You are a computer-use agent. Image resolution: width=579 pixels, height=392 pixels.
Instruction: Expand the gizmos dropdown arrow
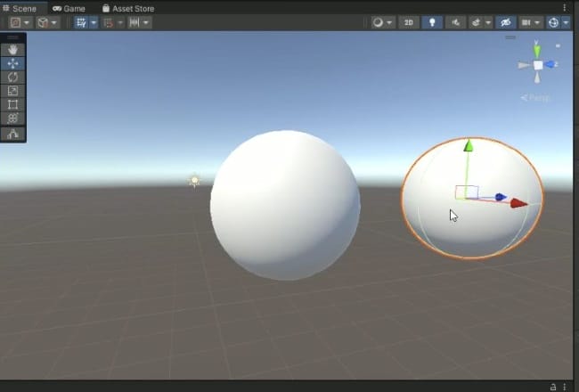566,23
